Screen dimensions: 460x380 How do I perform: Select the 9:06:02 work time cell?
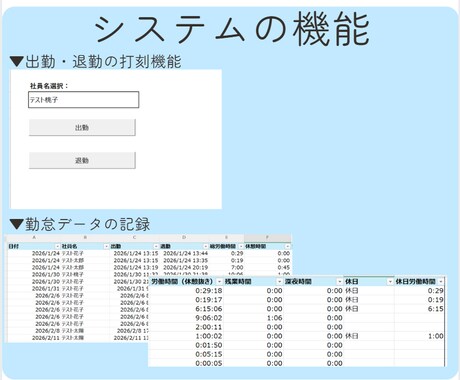pyautogui.click(x=186, y=318)
